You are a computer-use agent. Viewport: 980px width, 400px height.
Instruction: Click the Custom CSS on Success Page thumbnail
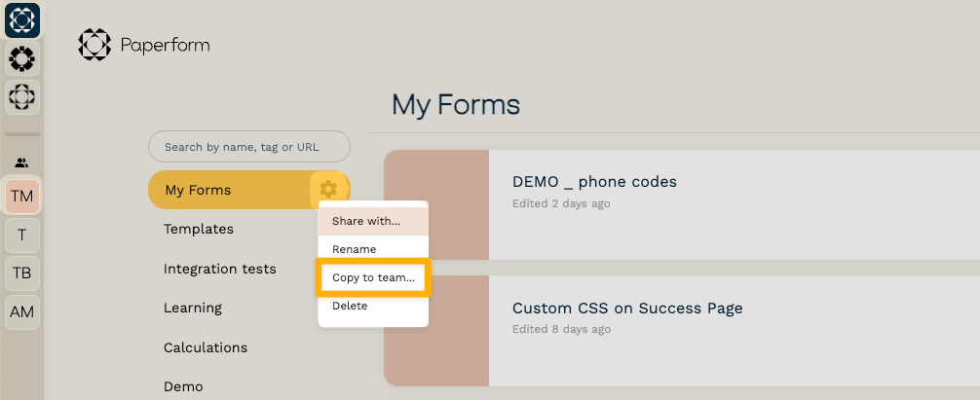436,331
